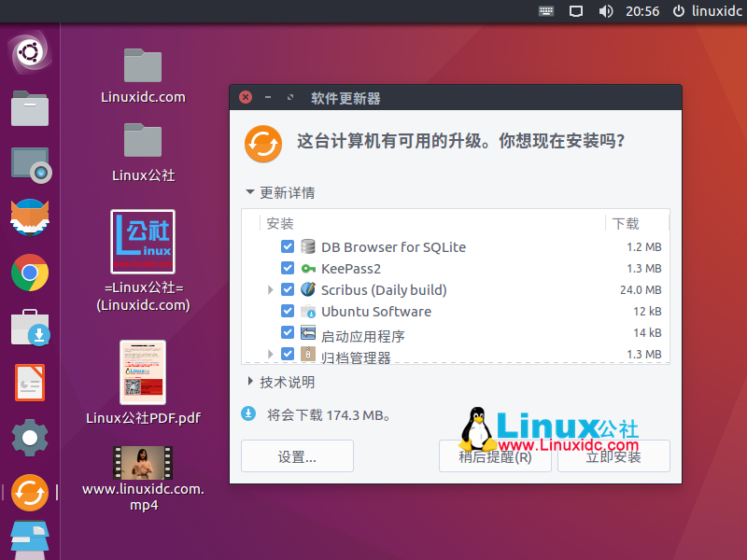Select the 启动应用程序 row text
The width and height of the screenshot is (747, 560).
362,336
